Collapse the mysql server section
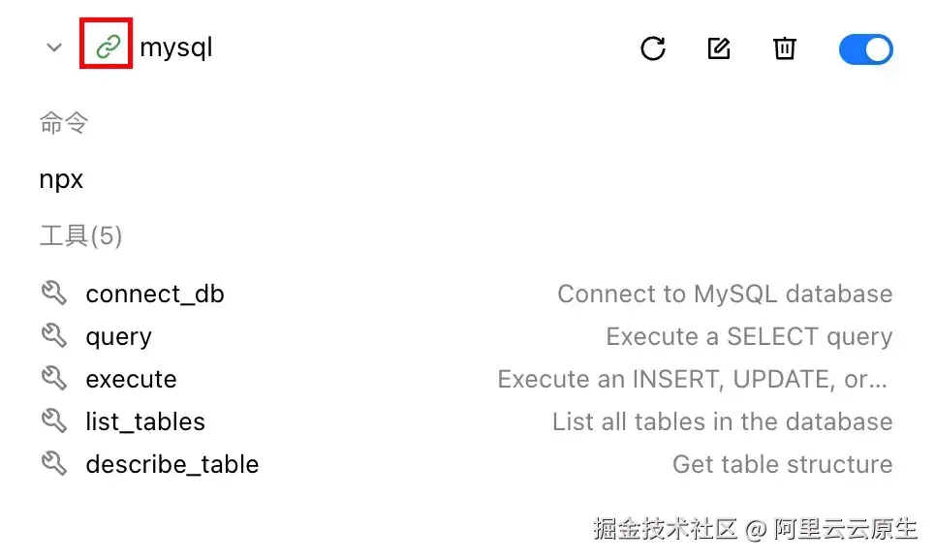Viewport: 936px width, 560px height. pyautogui.click(x=54, y=48)
